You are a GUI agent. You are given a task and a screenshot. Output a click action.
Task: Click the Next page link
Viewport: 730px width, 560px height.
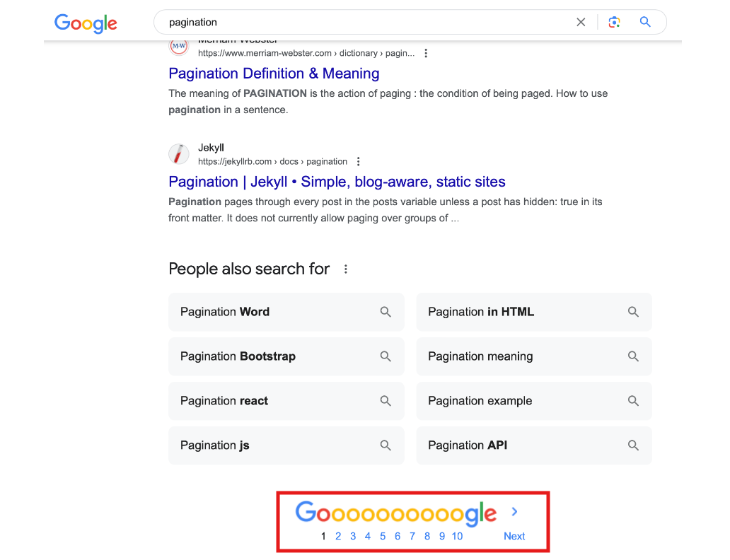pyautogui.click(x=514, y=536)
